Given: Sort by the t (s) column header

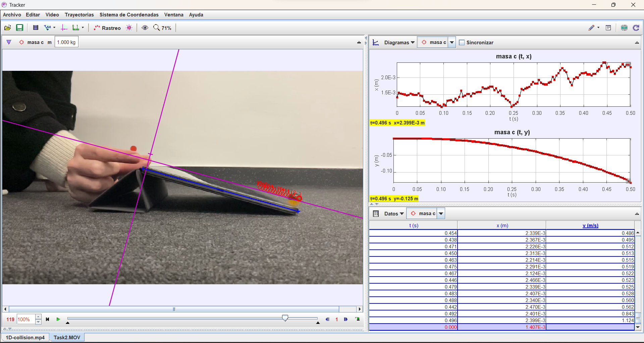Looking at the screenshot, I should (x=414, y=226).
